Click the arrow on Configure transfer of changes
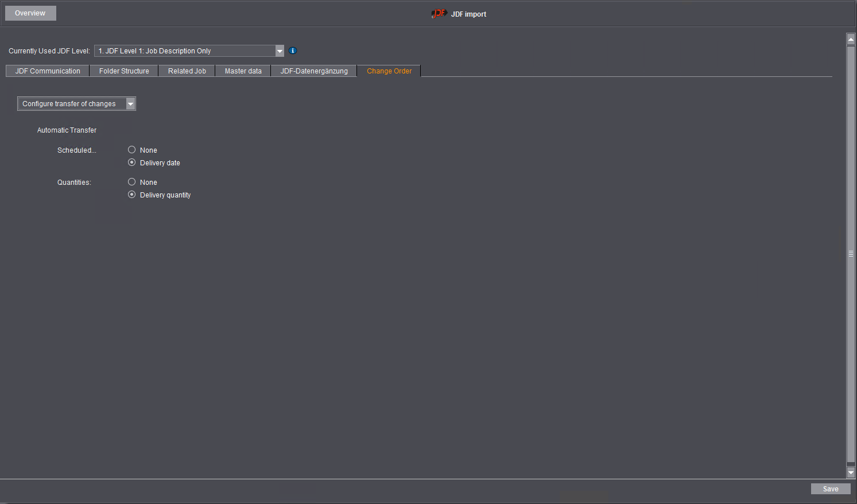The image size is (857, 504). pos(130,103)
